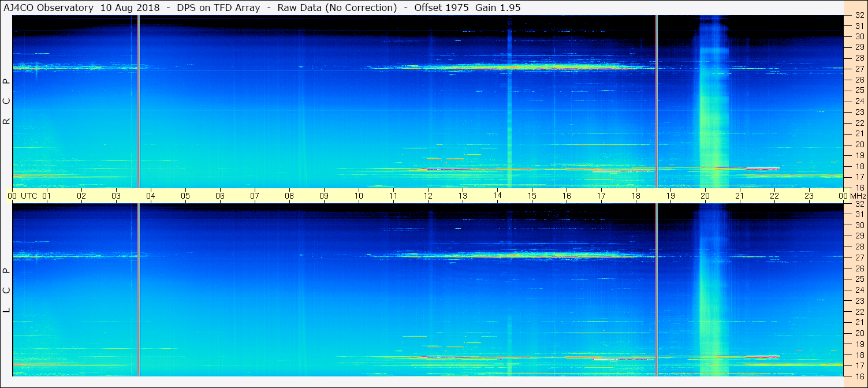
Task: Click the 18 hour tick on UTC axis
Action: click(636, 196)
